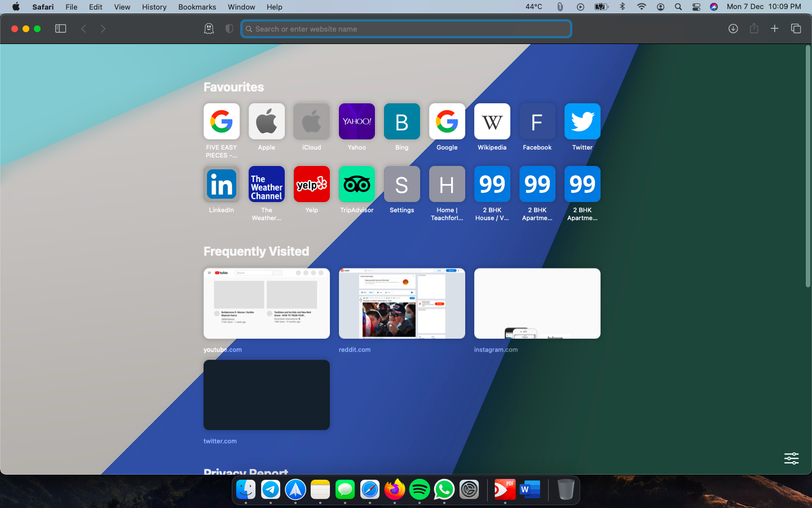This screenshot has height=508, width=812.
Task: Open start page customization options
Action: click(x=791, y=459)
